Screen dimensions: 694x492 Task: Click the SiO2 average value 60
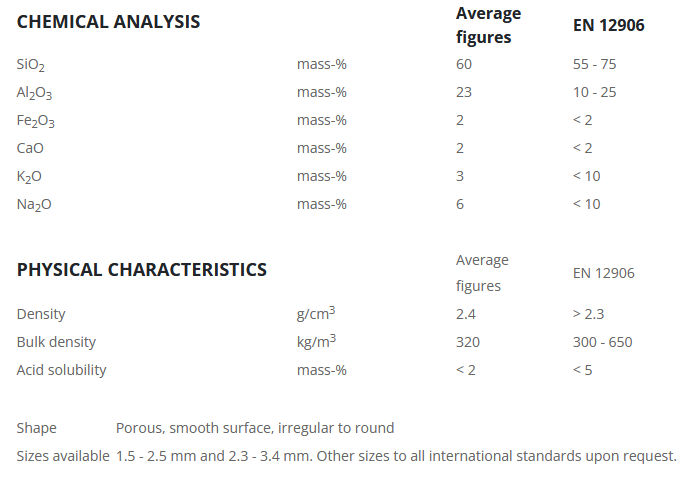pos(463,65)
